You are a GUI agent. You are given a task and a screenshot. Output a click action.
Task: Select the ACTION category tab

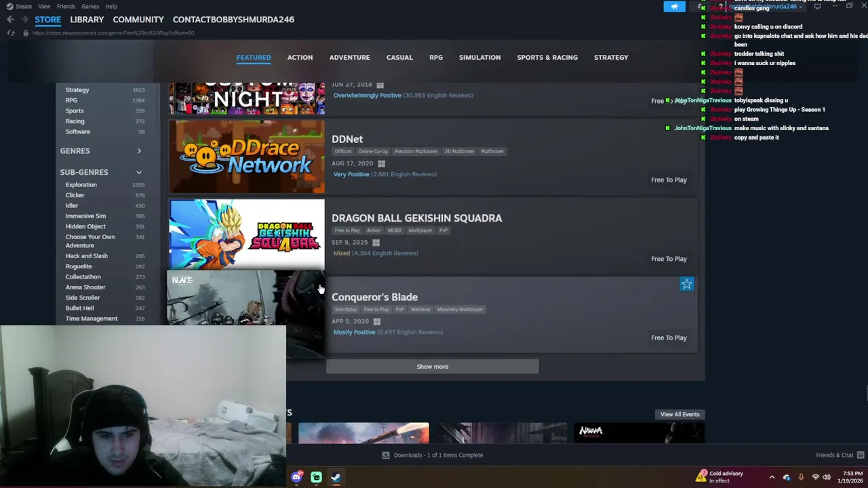click(x=300, y=58)
